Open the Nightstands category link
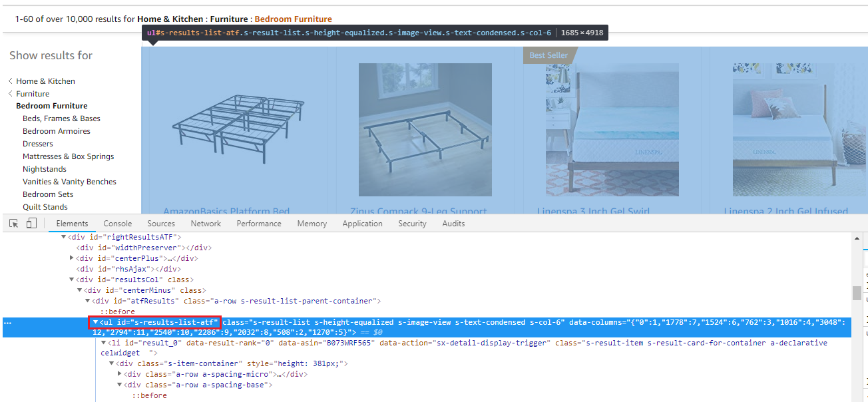Image resolution: width=868 pixels, height=402 pixels. [x=45, y=169]
